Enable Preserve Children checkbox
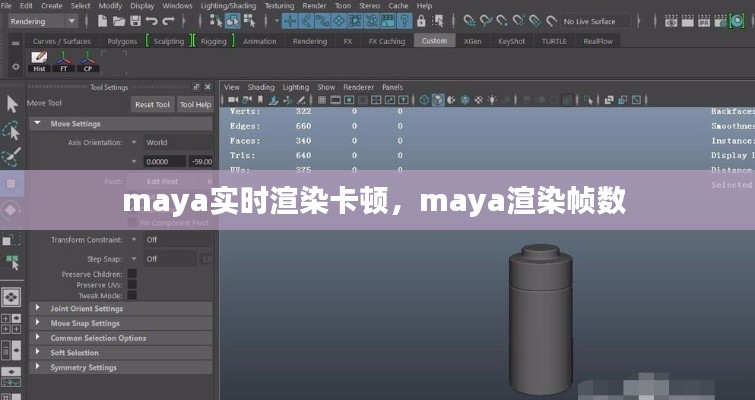755x400 pixels. (132, 274)
